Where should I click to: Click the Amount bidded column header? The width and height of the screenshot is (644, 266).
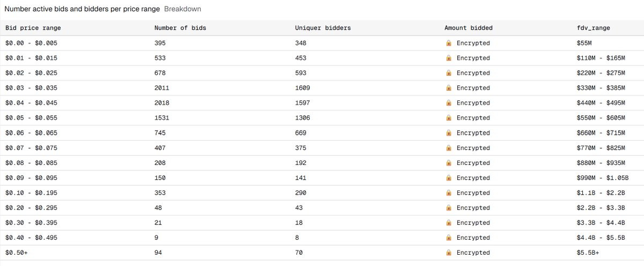[468, 28]
